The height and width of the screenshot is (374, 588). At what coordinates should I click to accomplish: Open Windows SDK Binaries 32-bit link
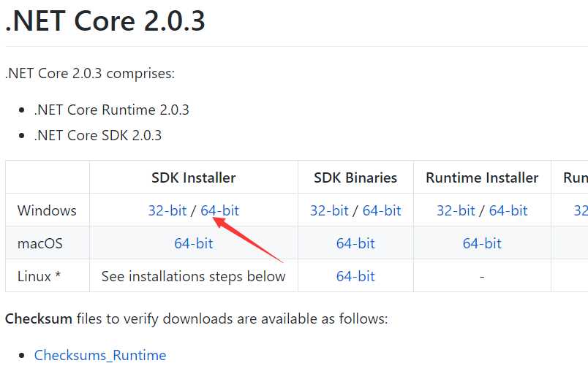329,210
